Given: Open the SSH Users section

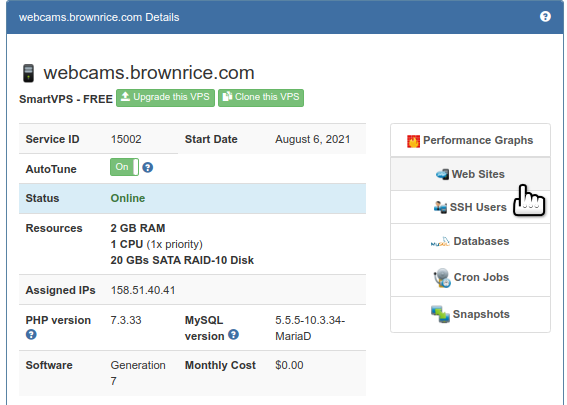Looking at the screenshot, I should point(470,207).
